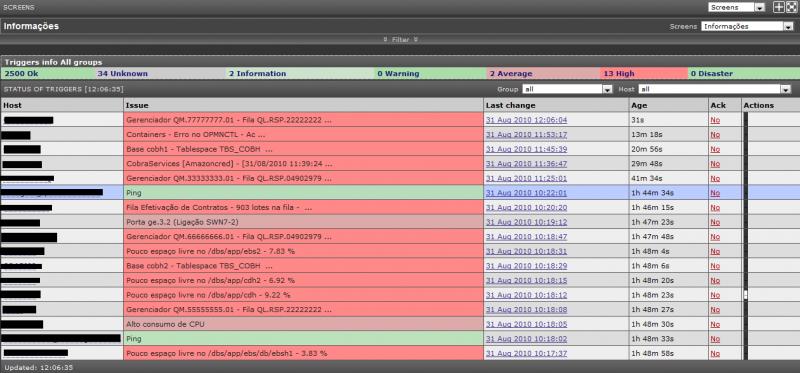Open the 31 Aug 2010 10:19:12 event link

click(526, 222)
